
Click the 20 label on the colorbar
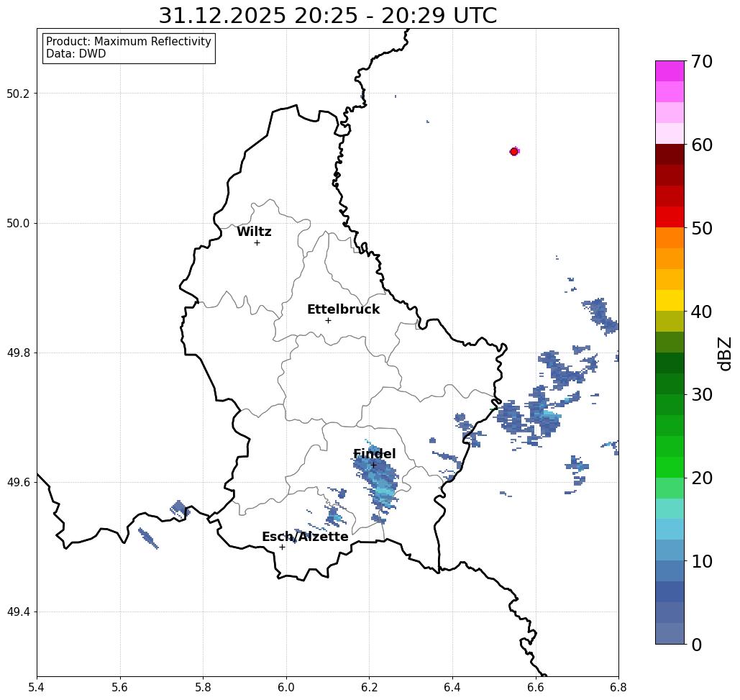[x=701, y=478]
